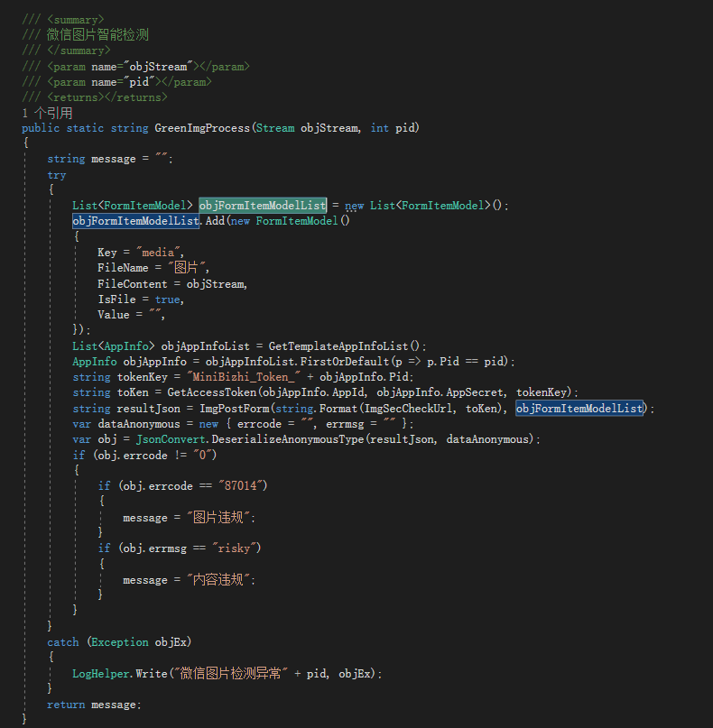Screen dimensions: 713x728
Task: Click the "static" keyword
Action: (85, 128)
